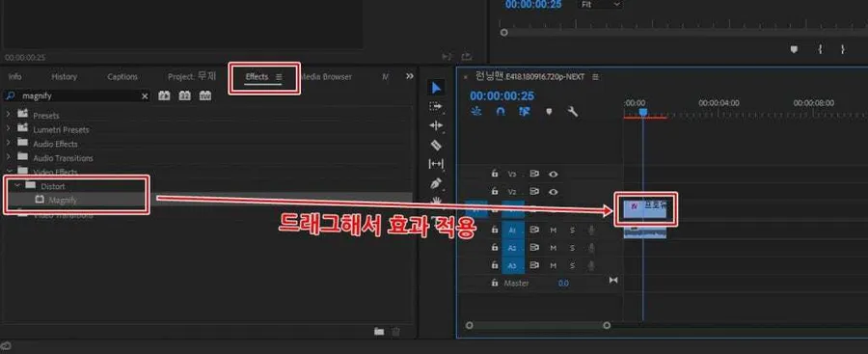Expand the Lumetri Presets folder
This screenshot has height=354, width=868.
coord(9,128)
